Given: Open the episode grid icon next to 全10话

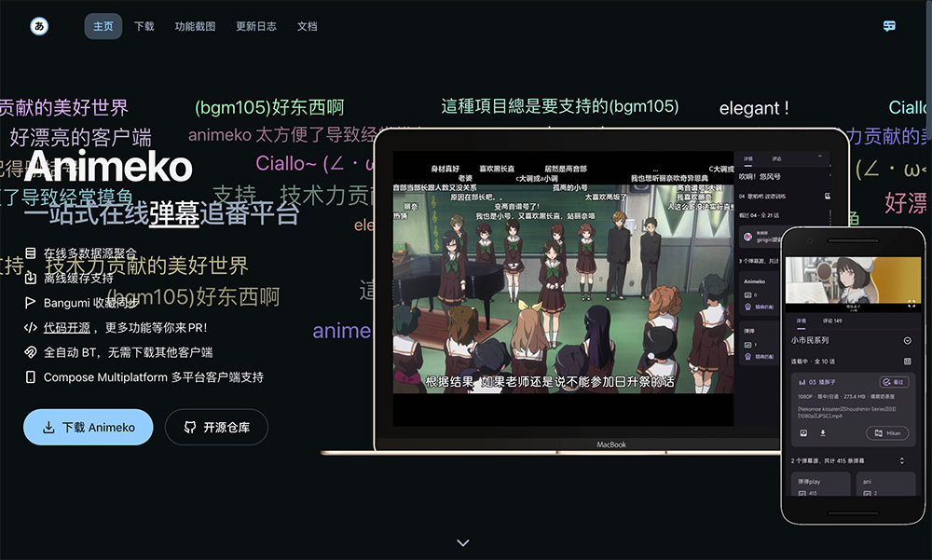Looking at the screenshot, I should click(907, 360).
